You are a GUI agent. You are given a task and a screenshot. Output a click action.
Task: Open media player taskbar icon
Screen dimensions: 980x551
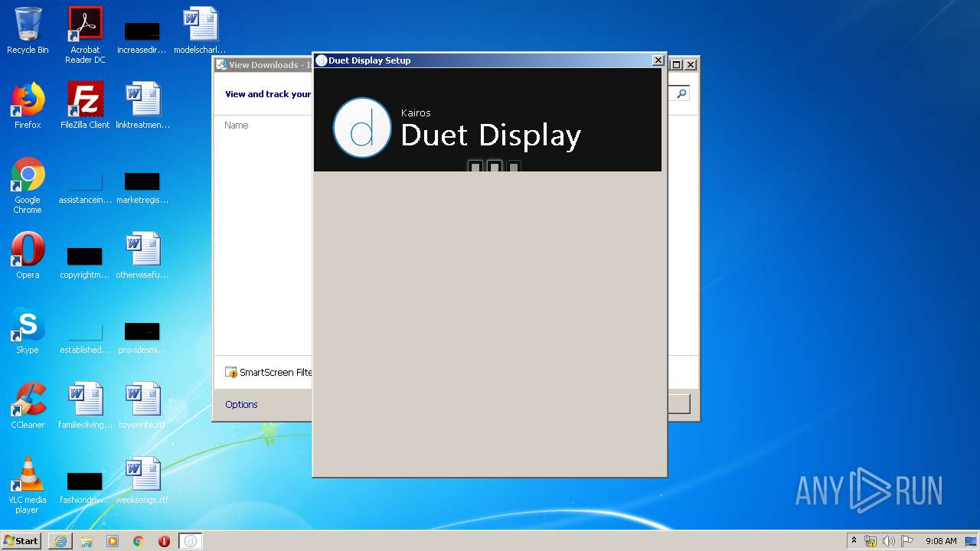pos(113,541)
